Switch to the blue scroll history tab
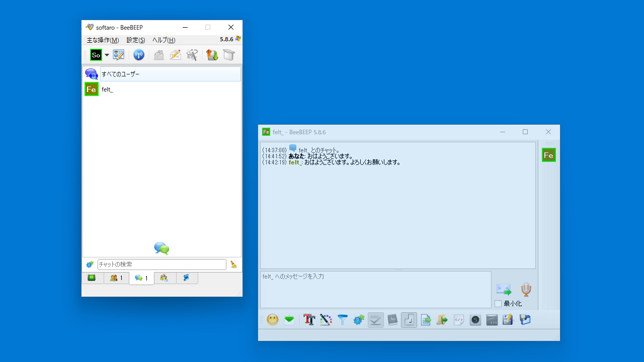644x362 pixels. coord(187,278)
